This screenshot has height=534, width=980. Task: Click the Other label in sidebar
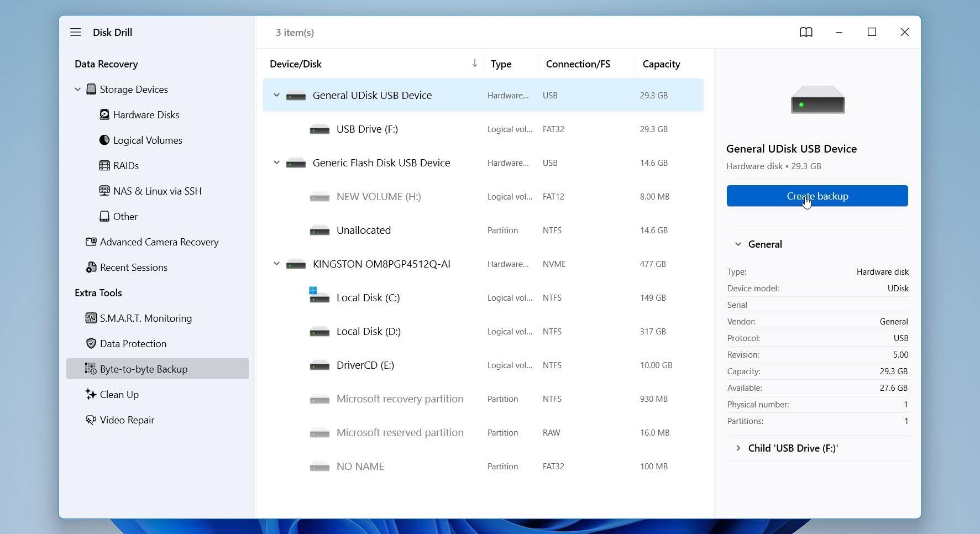click(x=125, y=216)
